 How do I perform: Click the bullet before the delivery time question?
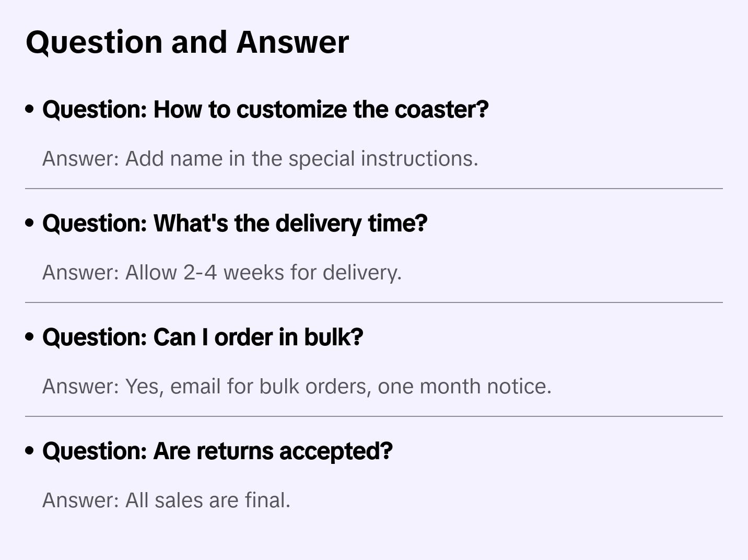(x=30, y=223)
